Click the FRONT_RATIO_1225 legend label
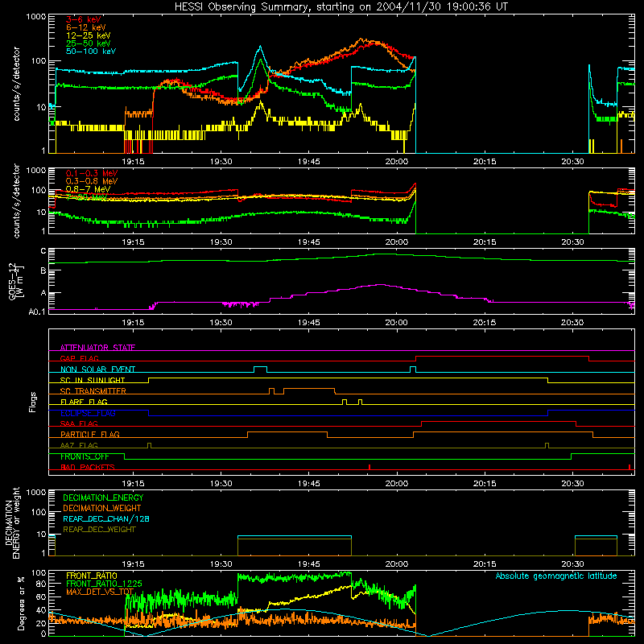644x644 pixels. coord(104,584)
